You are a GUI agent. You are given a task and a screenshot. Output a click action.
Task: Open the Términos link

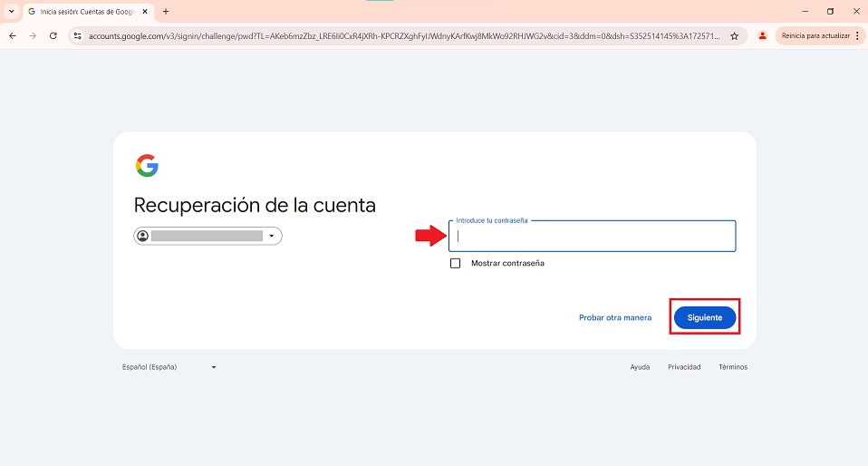733,367
